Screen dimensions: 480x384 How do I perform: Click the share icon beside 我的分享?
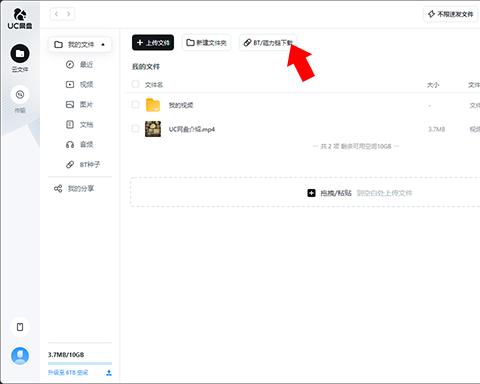point(58,189)
